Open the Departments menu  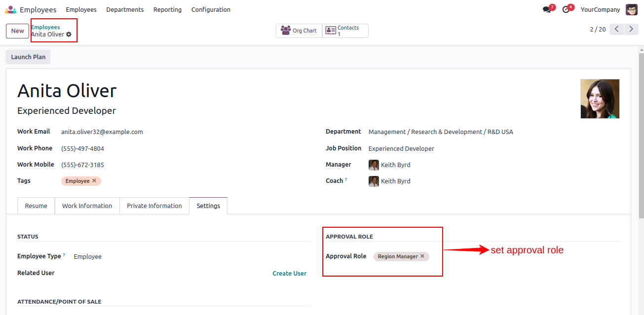point(125,9)
